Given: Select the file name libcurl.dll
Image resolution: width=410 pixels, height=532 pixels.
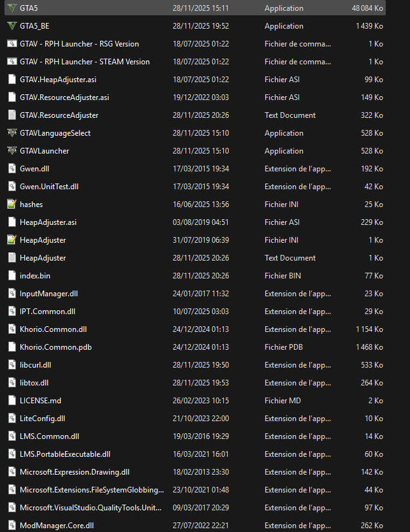Looking at the screenshot, I should click(x=35, y=365).
